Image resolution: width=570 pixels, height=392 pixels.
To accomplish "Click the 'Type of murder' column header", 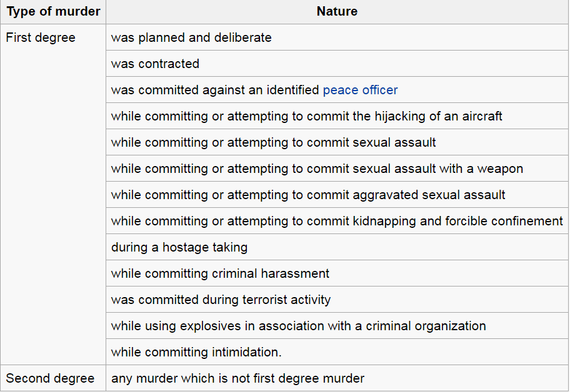I will tap(53, 12).
